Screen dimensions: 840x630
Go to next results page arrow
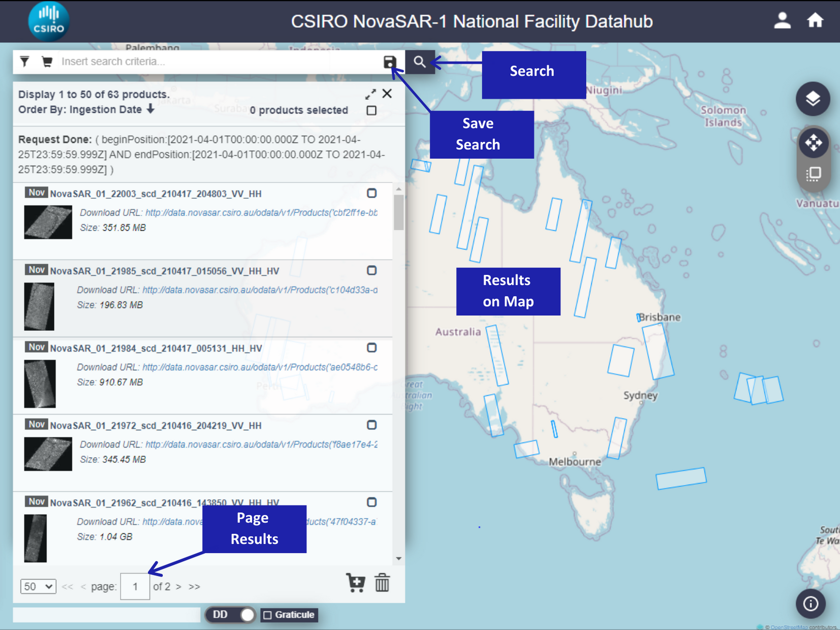[178, 586]
